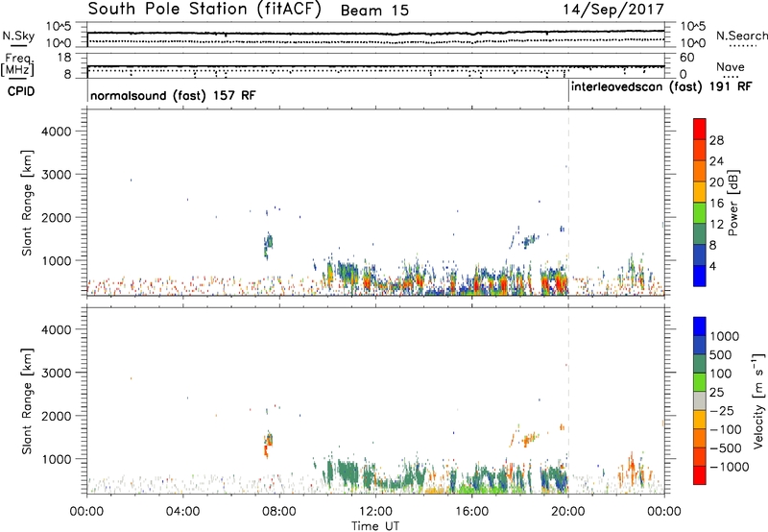Click the 'Power [dB]' colorbar title
Image resolution: width=768 pixels, height=532 pixels.
733,203
